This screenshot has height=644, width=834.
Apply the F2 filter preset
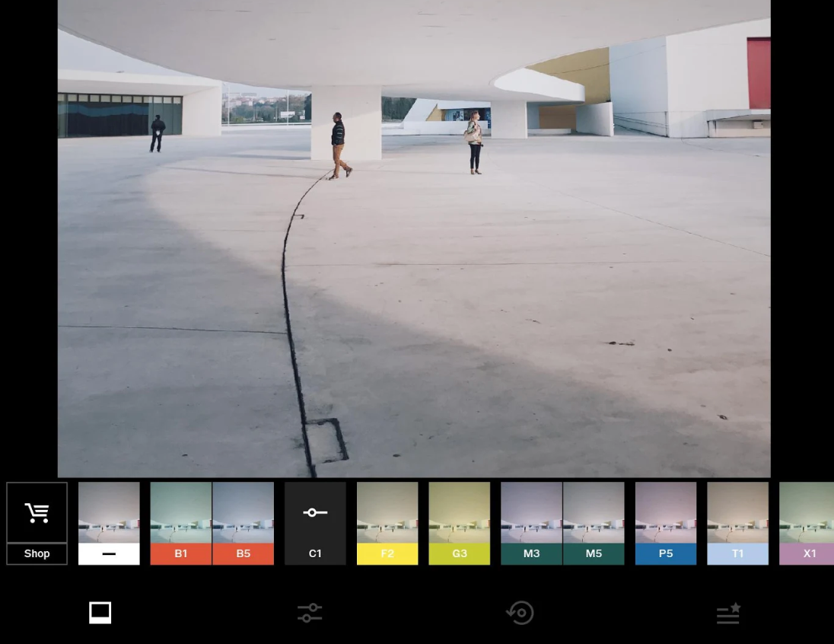(387, 523)
